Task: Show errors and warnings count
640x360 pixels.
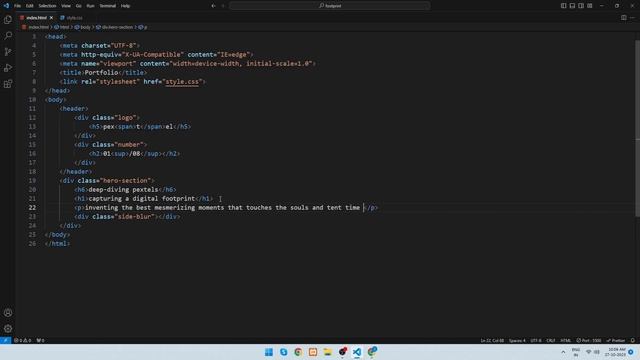Action: [x=22, y=340]
